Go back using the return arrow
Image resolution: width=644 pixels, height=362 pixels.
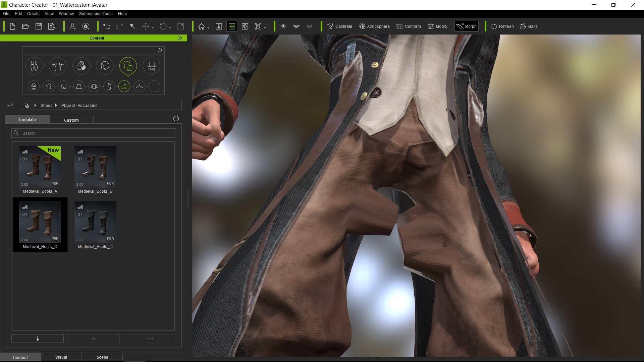point(10,105)
